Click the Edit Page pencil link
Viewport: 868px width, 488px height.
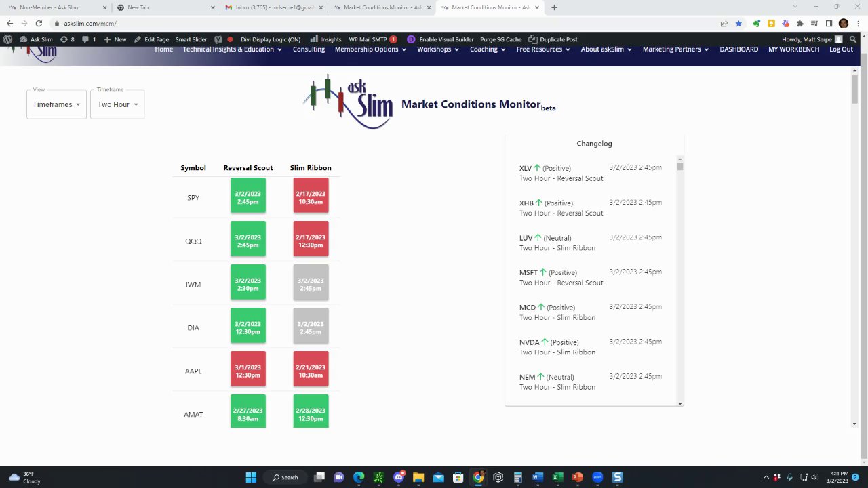point(151,39)
